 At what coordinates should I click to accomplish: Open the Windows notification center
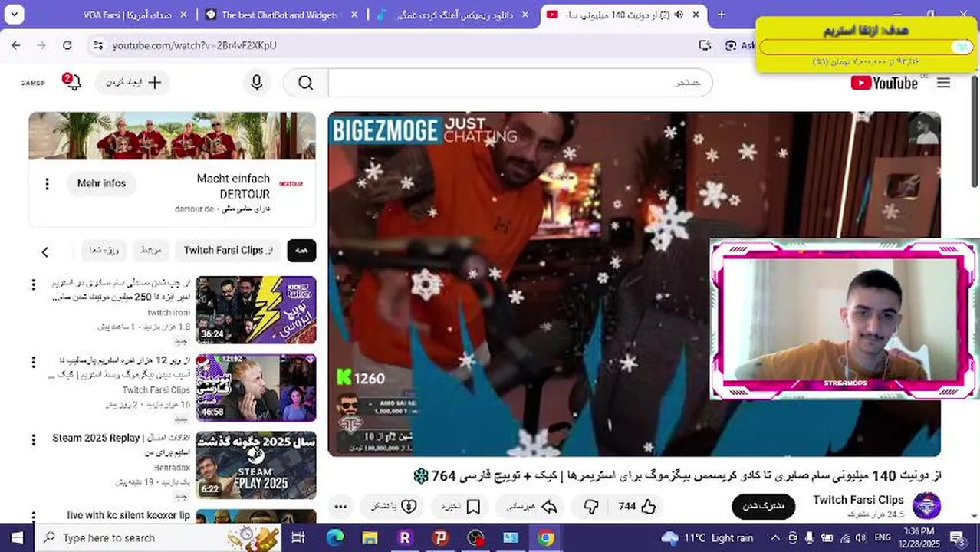[x=957, y=538]
